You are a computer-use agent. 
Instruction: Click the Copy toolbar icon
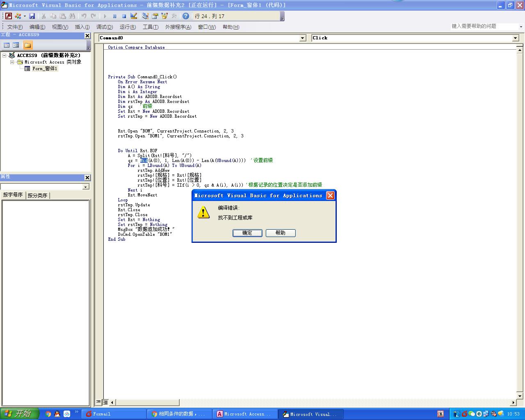click(x=53, y=16)
